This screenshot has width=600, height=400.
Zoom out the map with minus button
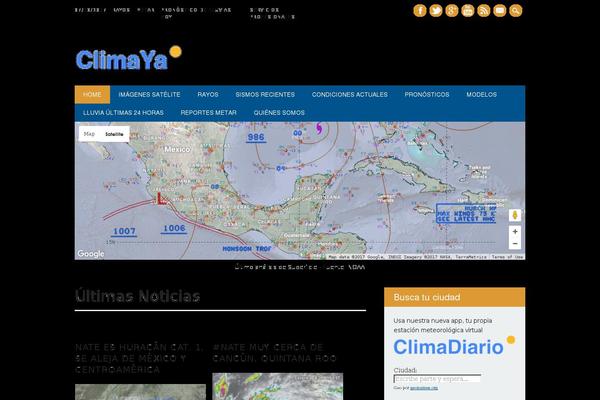515,243
